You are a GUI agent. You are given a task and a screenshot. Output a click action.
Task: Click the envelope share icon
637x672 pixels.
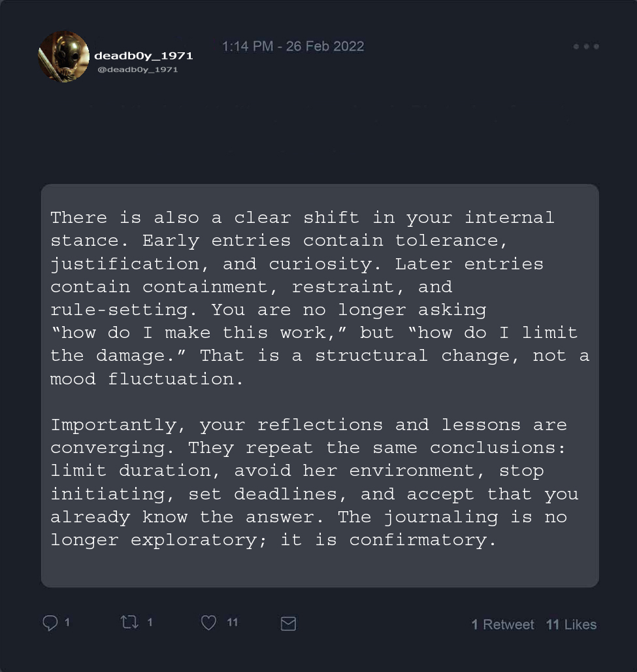(288, 624)
